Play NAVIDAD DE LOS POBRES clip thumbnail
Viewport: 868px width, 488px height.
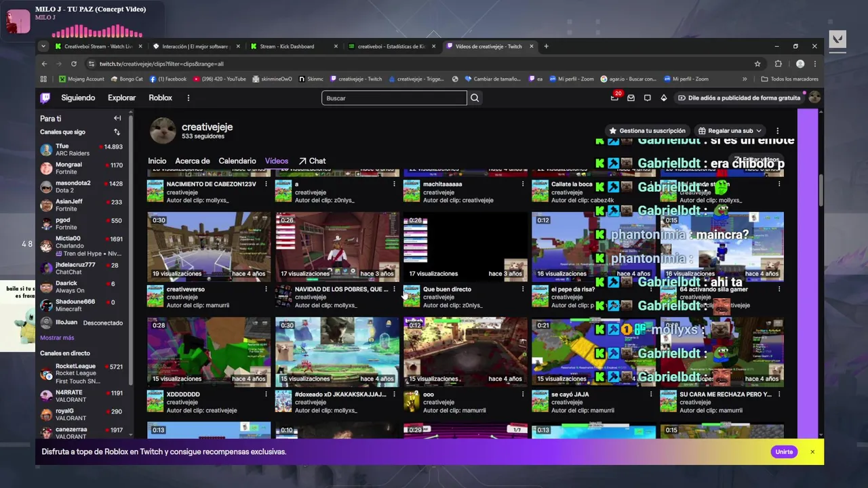click(x=337, y=247)
